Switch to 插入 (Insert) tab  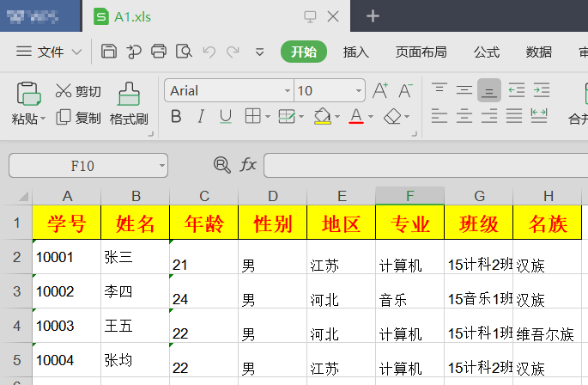pyautogui.click(x=356, y=52)
